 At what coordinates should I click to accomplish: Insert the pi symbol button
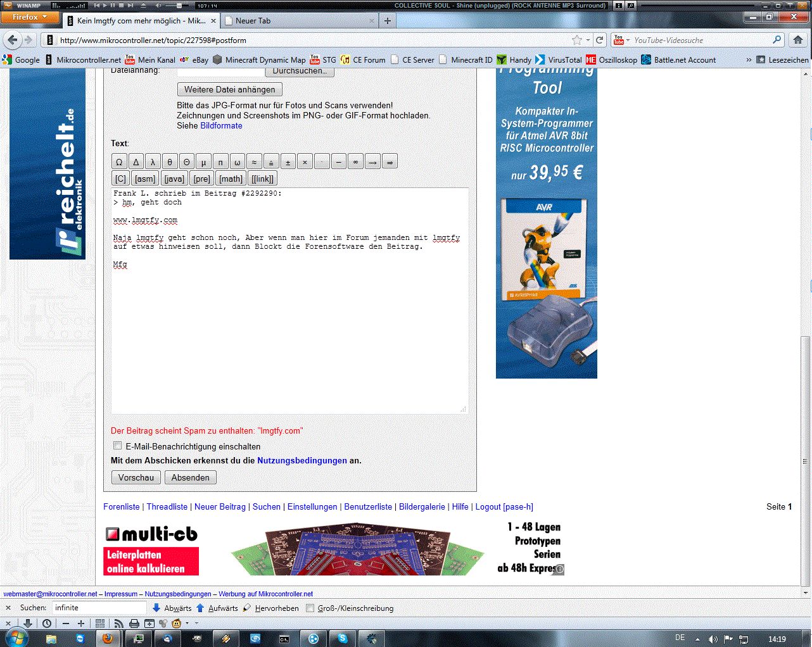[x=220, y=162]
